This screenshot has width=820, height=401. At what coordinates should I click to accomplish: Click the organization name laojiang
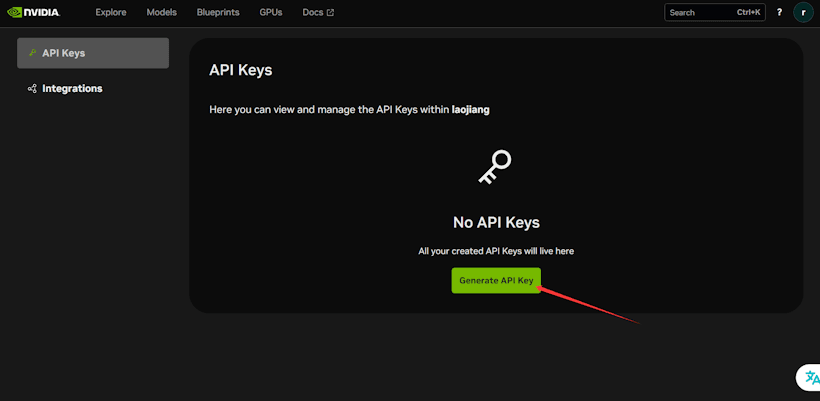(x=471, y=110)
